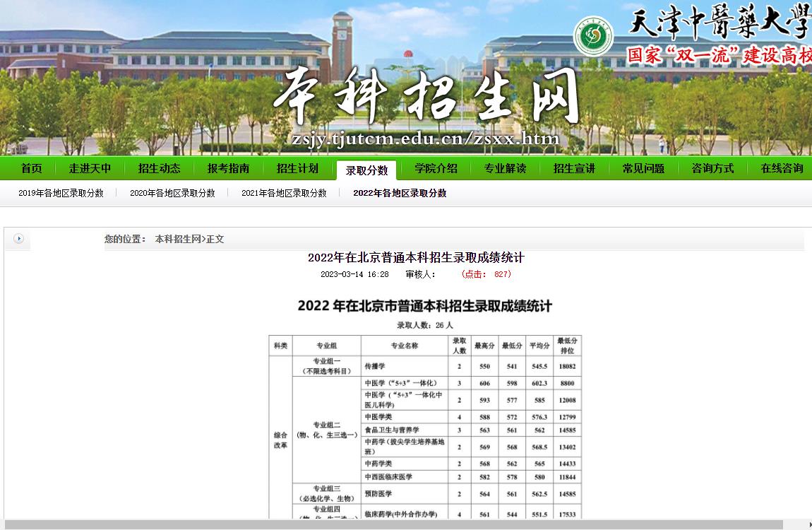This screenshot has width=812, height=530.
Task: Click the 专业组二 group cell
Action: click(327, 430)
